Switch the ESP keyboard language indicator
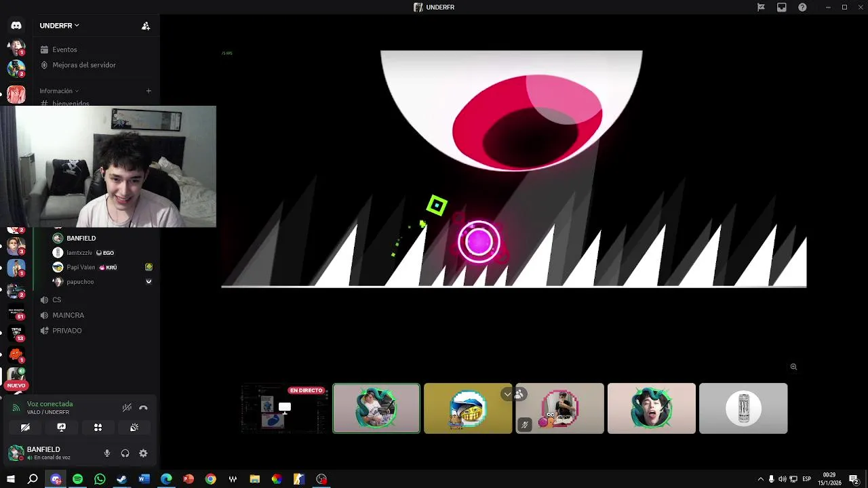868x488 pixels. click(807, 479)
